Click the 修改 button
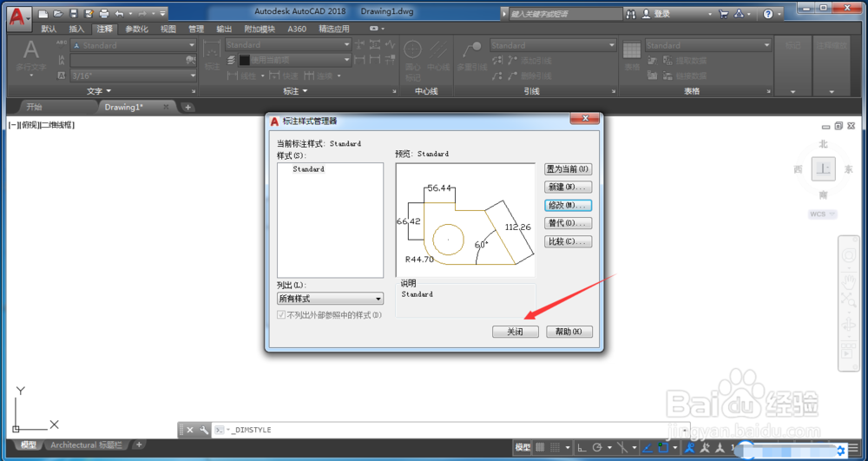This screenshot has width=868, height=461. tap(568, 205)
